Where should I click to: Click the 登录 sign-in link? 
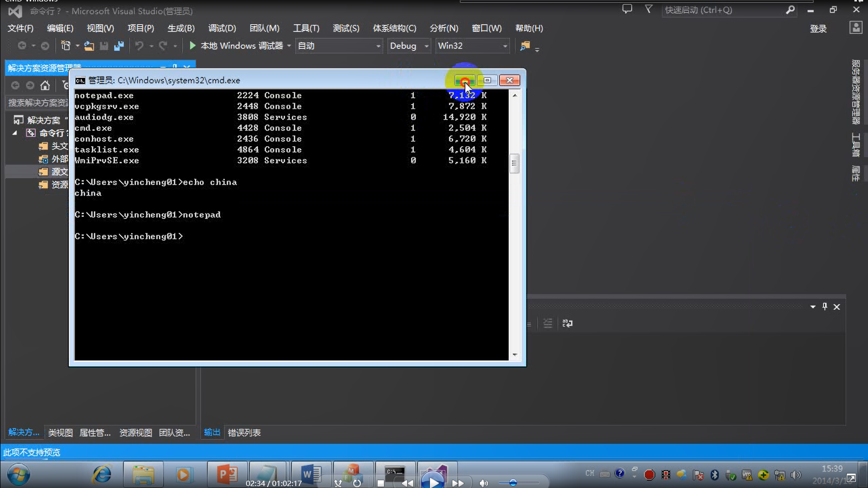(x=818, y=29)
